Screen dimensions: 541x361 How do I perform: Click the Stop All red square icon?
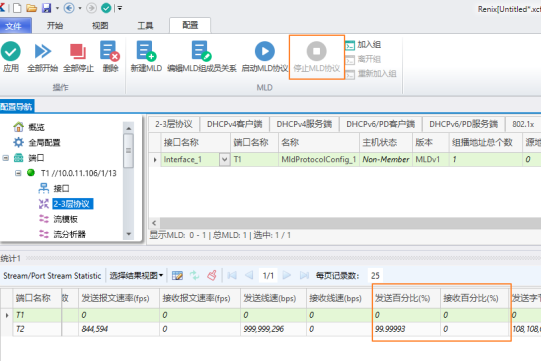click(78, 51)
